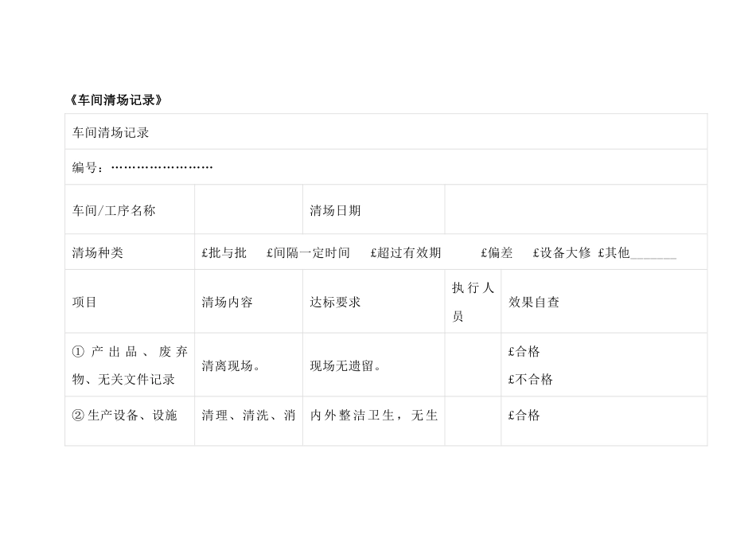
Task: Select the table title row 车间清场记录
Action: 386,131
